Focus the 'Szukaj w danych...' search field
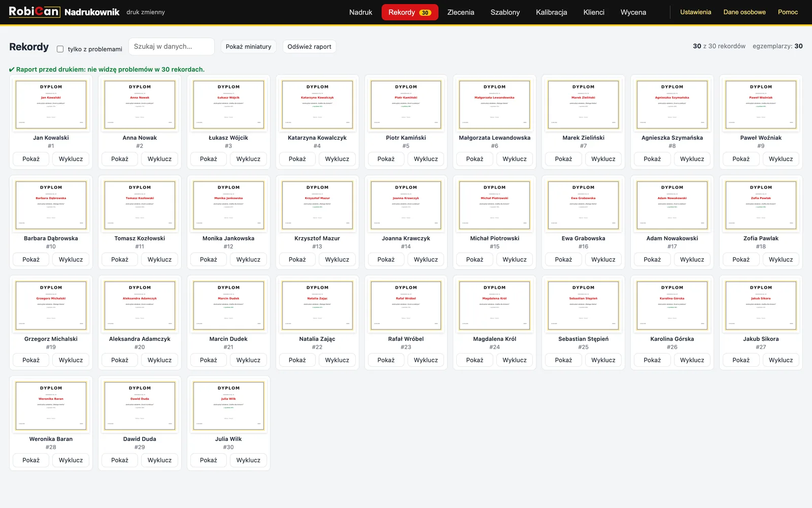812x508 pixels. click(172, 46)
